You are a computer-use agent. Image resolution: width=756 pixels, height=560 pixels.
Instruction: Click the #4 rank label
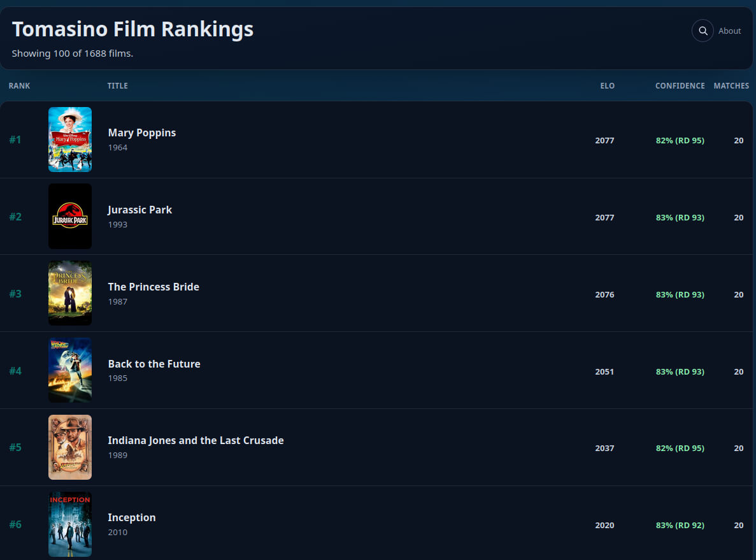coord(15,371)
